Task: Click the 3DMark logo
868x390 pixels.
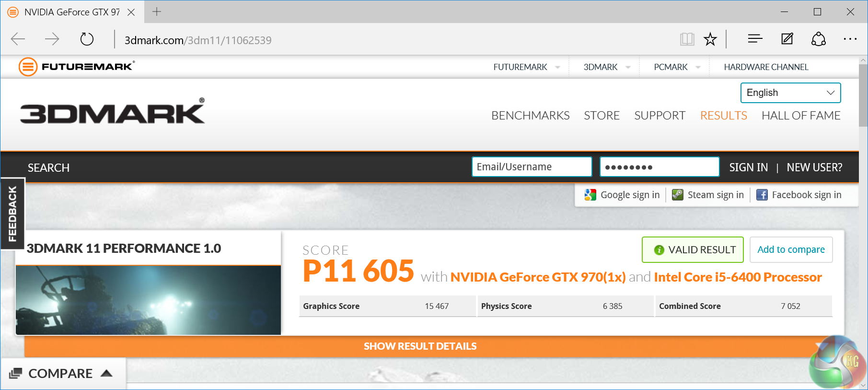Action: point(113,111)
